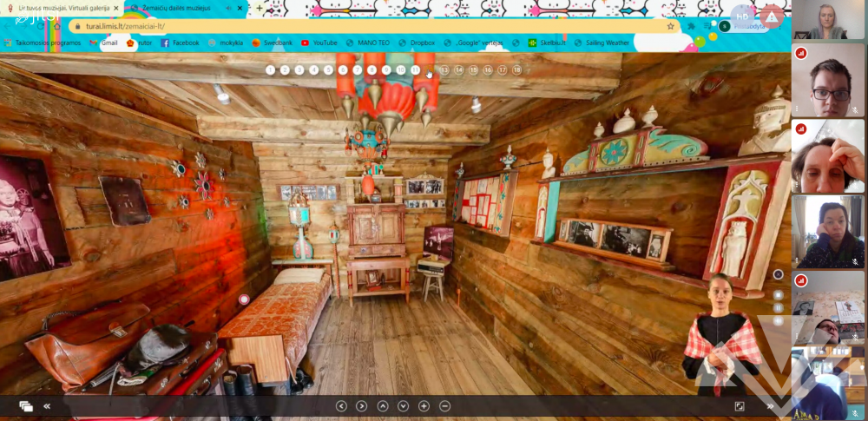Open a new browser tab
This screenshot has height=421, width=868.
[259, 9]
